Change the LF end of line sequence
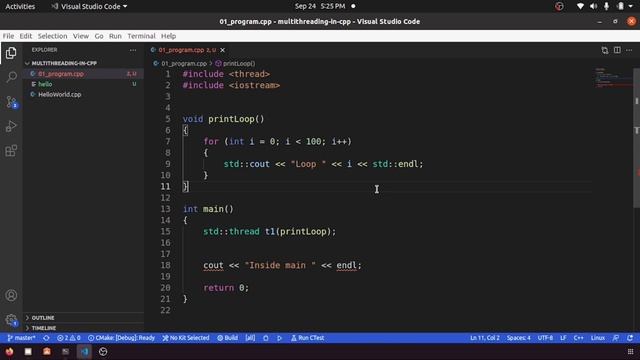The height and width of the screenshot is (360, 640). (563, 338)
